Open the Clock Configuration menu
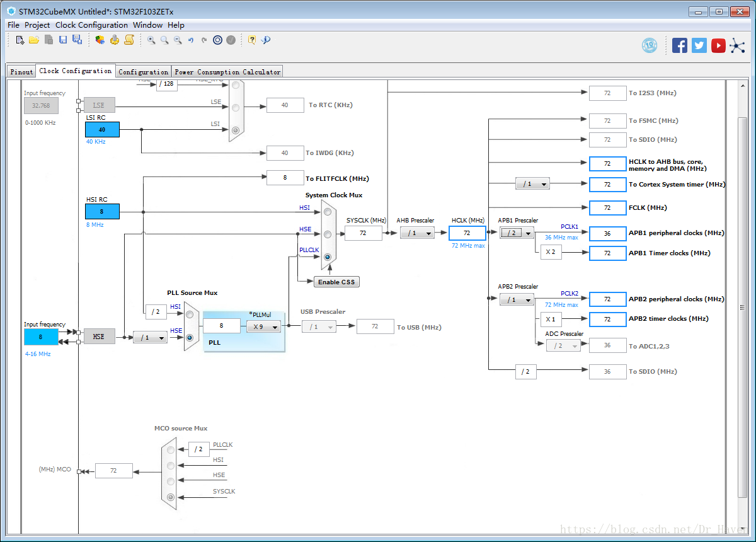The height and width of the screenshot is (542, 756). (91, 25)
